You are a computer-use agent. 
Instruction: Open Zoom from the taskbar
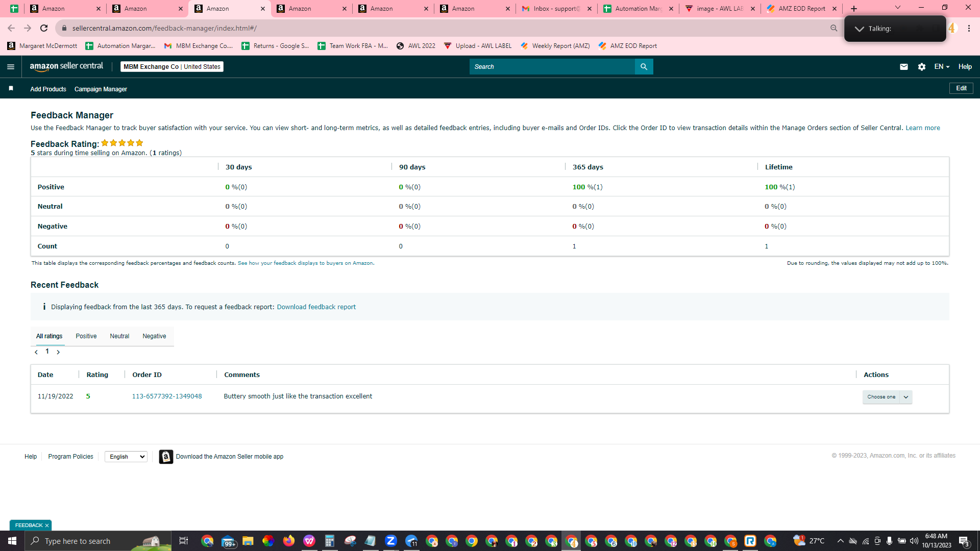[391, 541]
